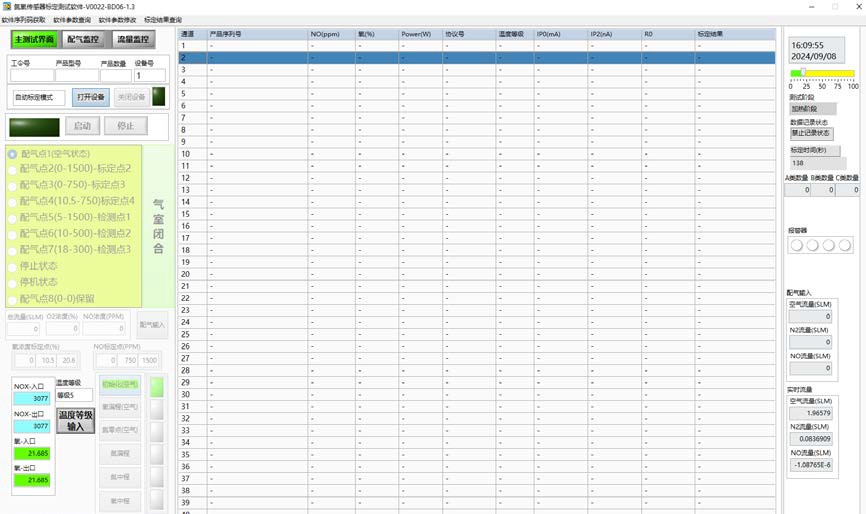The height and width of the screenshot is (514, 866).
Task: Open the 软件序列码获取 menu
Action: point(24,20)
